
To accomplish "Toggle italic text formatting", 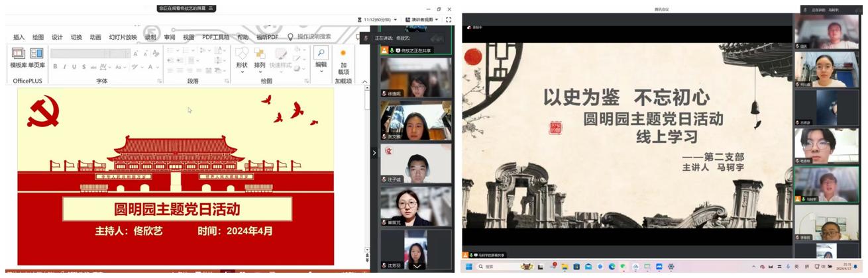I will tap(65, 67).
